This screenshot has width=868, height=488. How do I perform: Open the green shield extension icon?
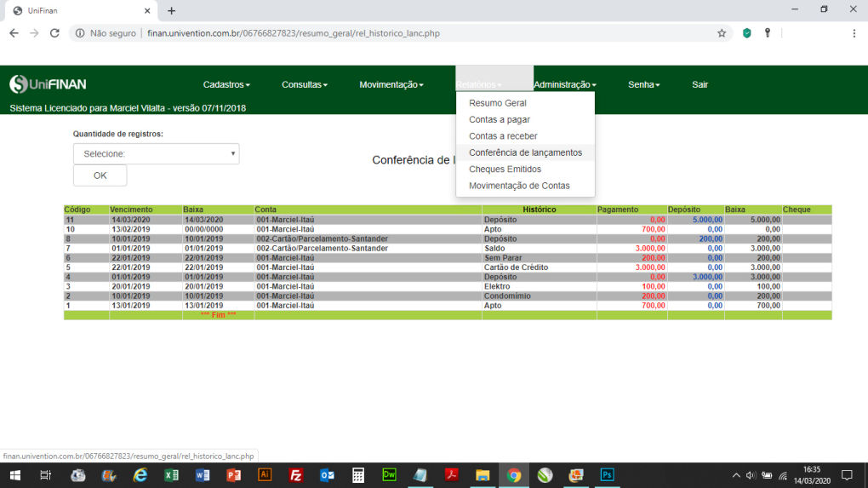coord(746,33)
